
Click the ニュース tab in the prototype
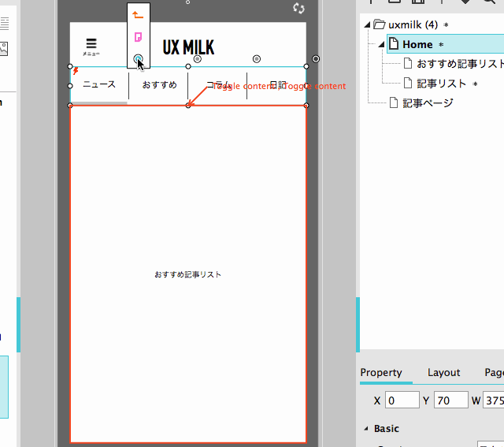click(99, 84)
